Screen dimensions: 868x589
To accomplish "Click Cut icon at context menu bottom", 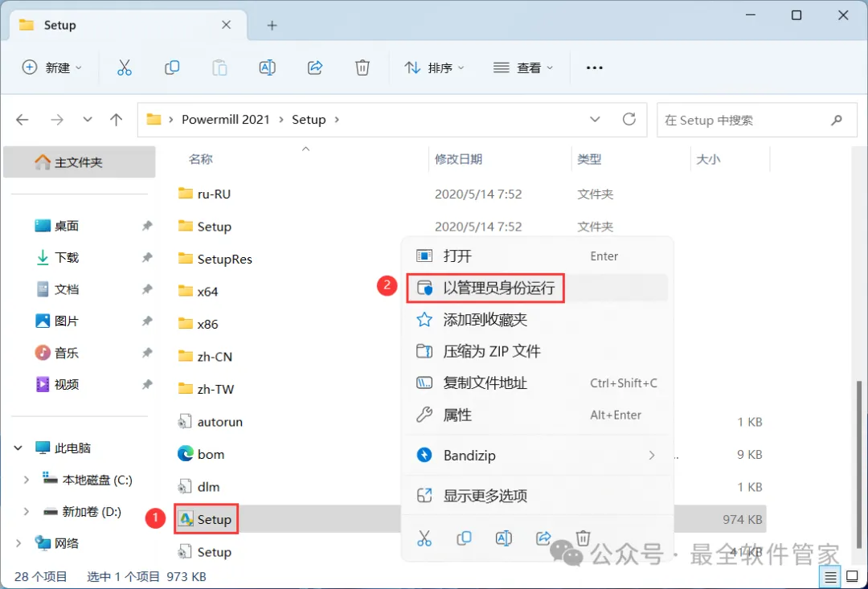I will pyautogui.click(x=424, y=538).
